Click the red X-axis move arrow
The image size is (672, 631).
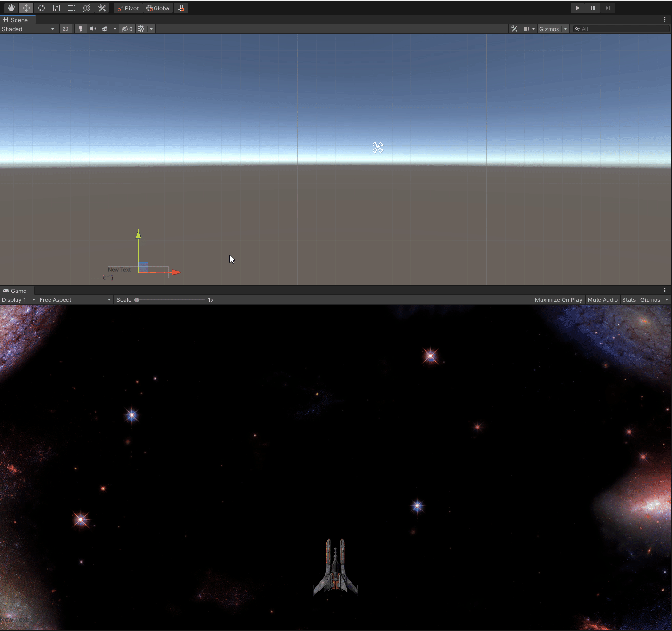(176, 272)
